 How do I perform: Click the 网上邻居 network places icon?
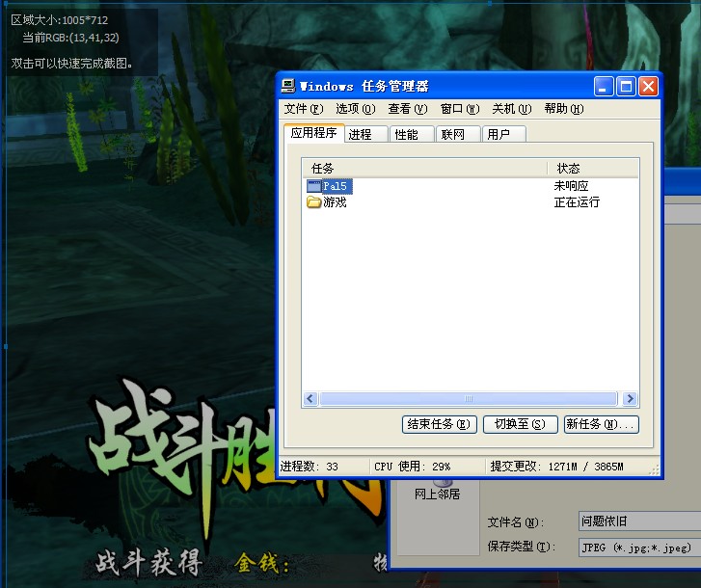tap(442, 482)
